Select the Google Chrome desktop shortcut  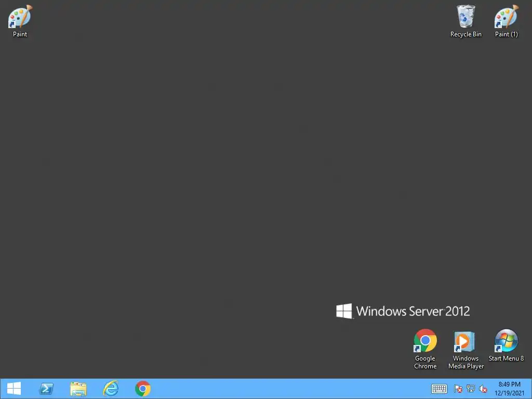pos(425,349)
